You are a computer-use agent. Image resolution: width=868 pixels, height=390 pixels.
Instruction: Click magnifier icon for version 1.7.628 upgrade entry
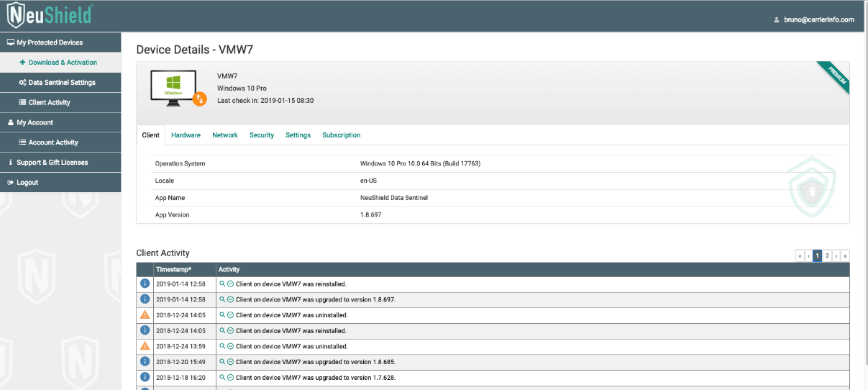point(222,377)
